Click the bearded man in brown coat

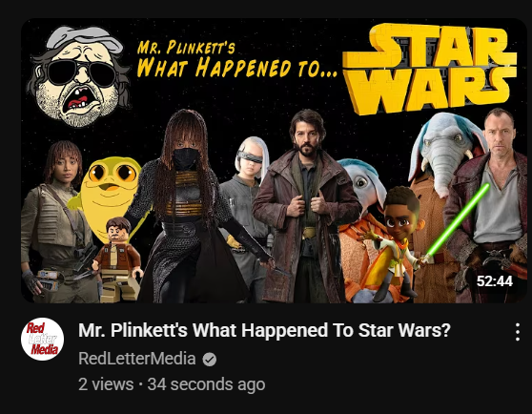306,207
